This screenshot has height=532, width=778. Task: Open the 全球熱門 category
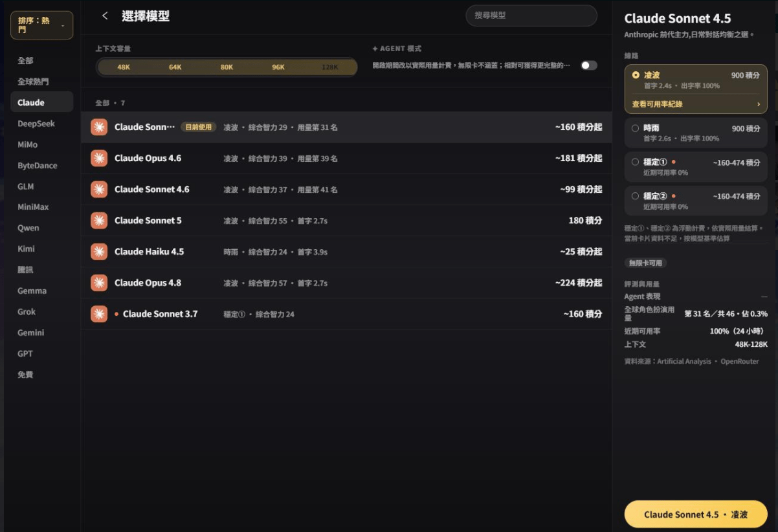point(42,82)
